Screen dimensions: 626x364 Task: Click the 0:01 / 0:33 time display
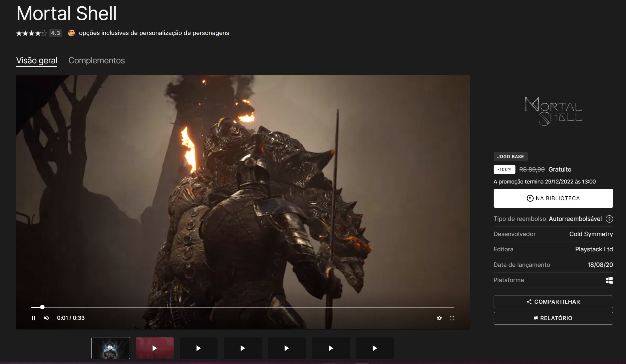[x=71, y=318]
